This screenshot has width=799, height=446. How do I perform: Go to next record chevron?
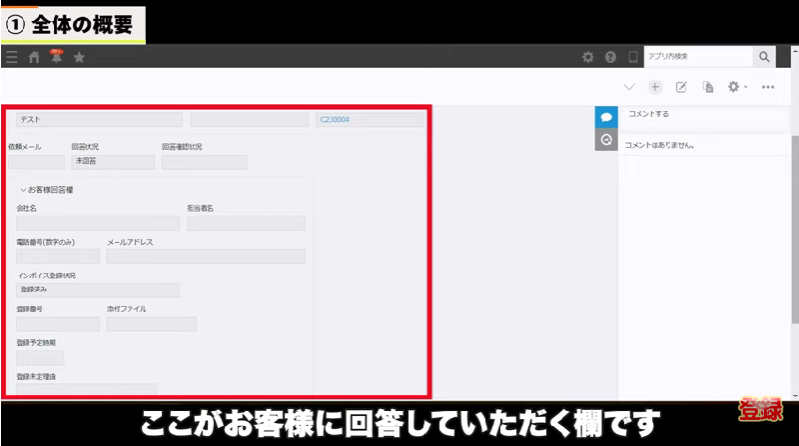point(629,87)
